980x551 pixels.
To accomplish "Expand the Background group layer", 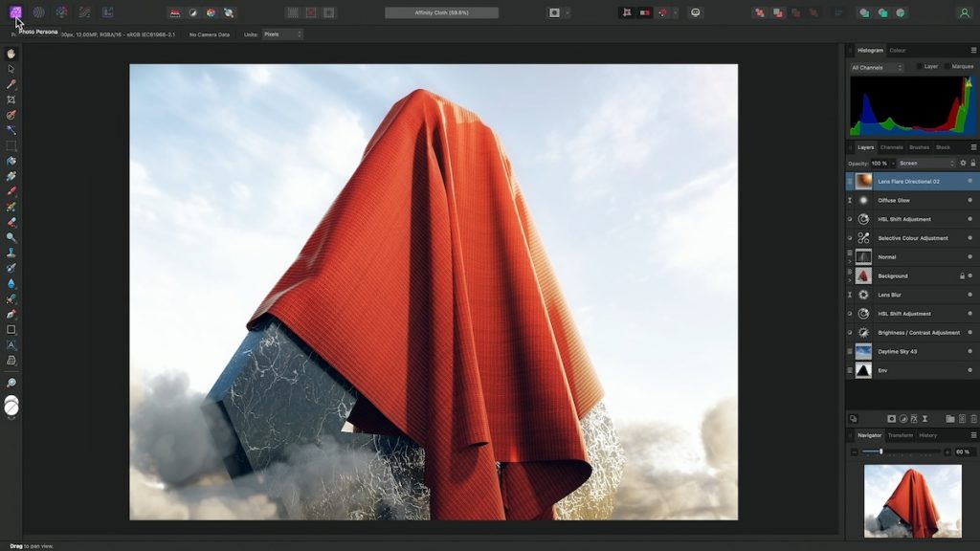I will [x=850, y=279].
